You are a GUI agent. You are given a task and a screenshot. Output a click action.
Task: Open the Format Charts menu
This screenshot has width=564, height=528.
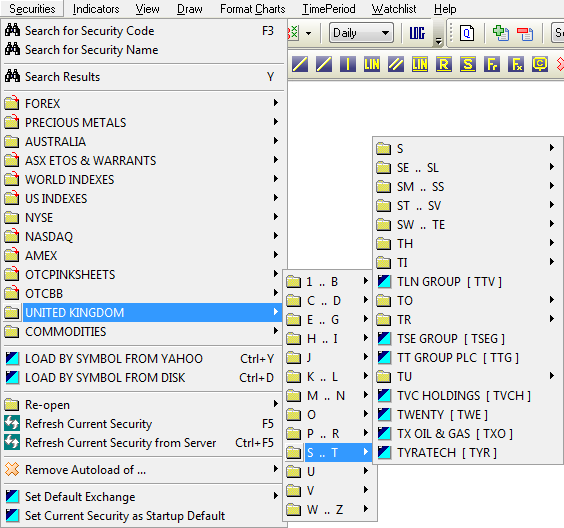coord(253,9)
